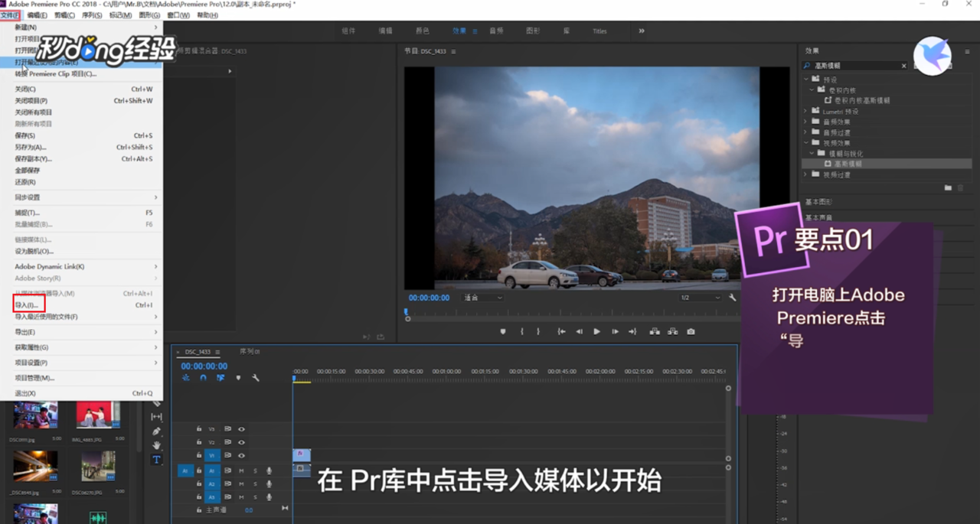Image resolution: width=980 pixels, height=524 pixels.
Task: Expand the 预设 folder in Effects
Action: click(806, 80)
